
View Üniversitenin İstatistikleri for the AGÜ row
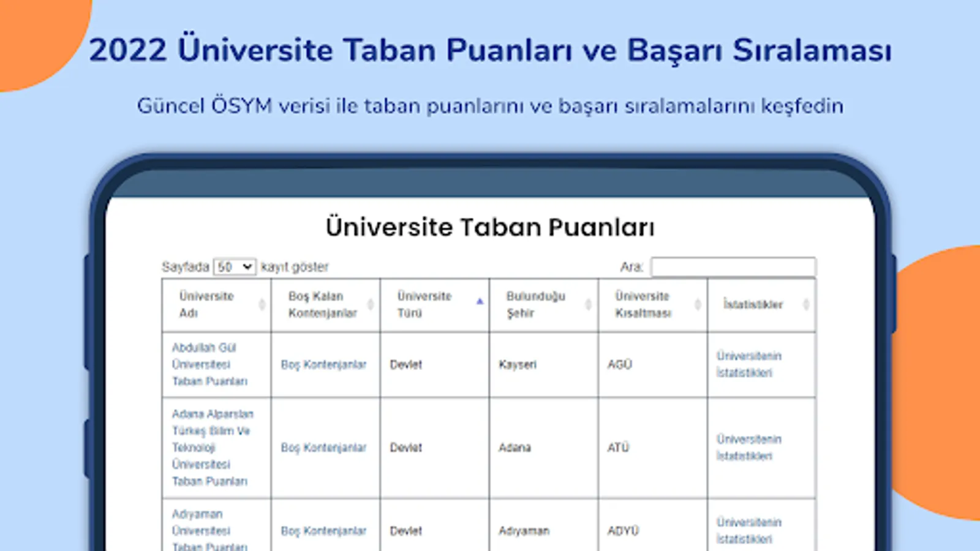749,364
